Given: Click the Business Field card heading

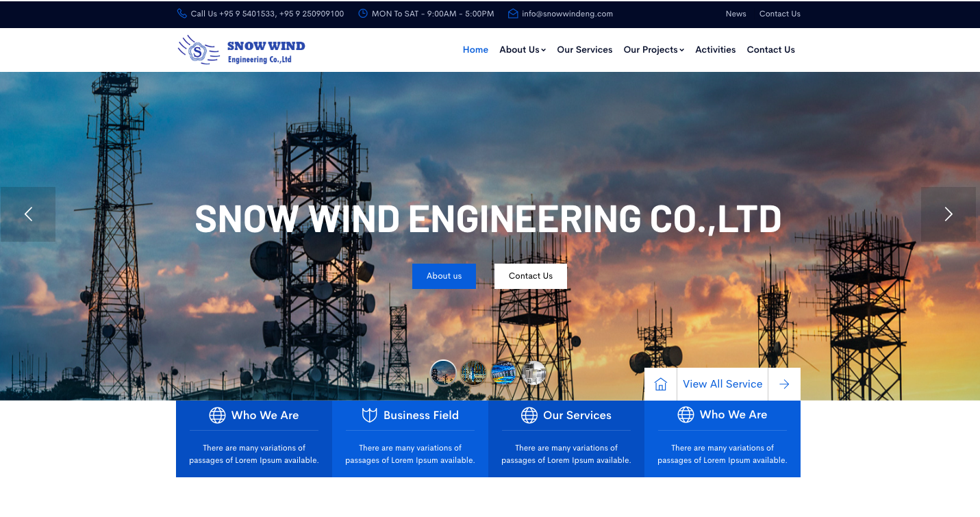Looking at the screenshot, I should point(421,415).
